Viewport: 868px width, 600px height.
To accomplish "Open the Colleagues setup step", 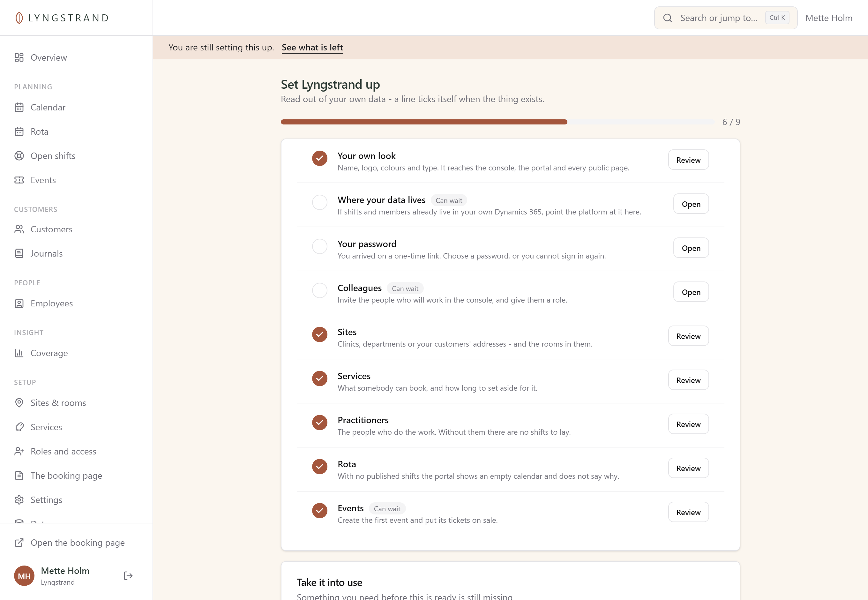I will tap(691, 292).
